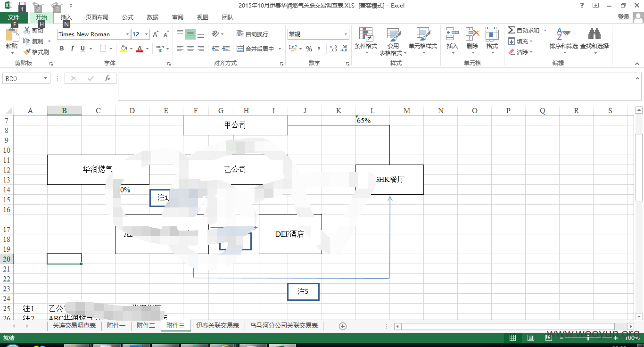This screenshot has width=644, height=347.
Task: Align text left in cell
Action: pos(180,49)
